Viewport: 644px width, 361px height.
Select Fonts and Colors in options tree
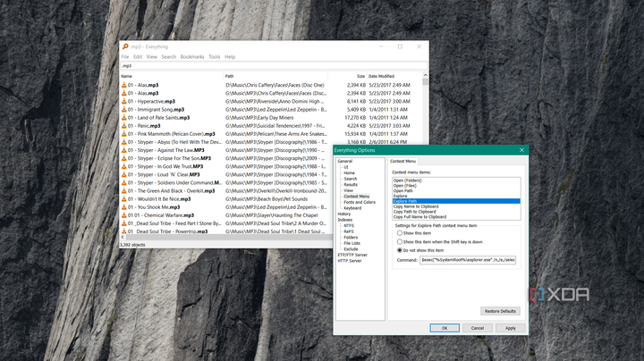[x=360, y=202]
